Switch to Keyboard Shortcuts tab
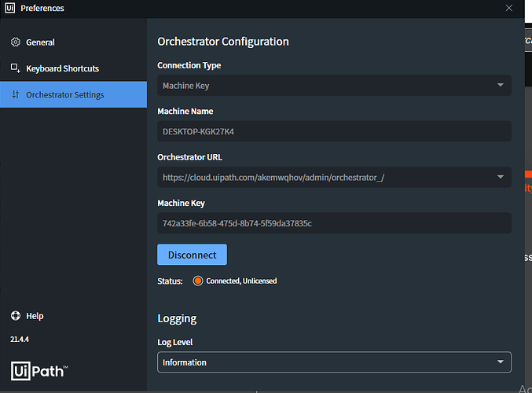This screenshot has width=532, height=393. click(x=63, y=68)
